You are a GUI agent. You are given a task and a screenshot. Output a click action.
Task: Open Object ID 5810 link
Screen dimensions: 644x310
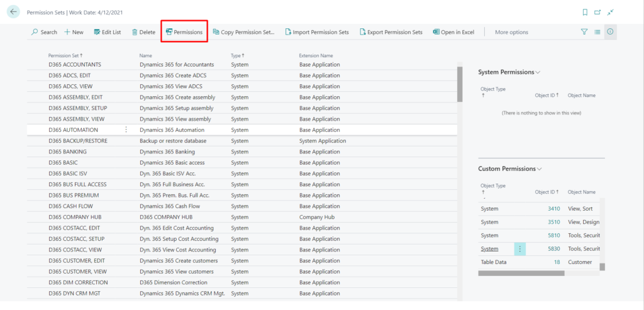[x=553, y=235]
